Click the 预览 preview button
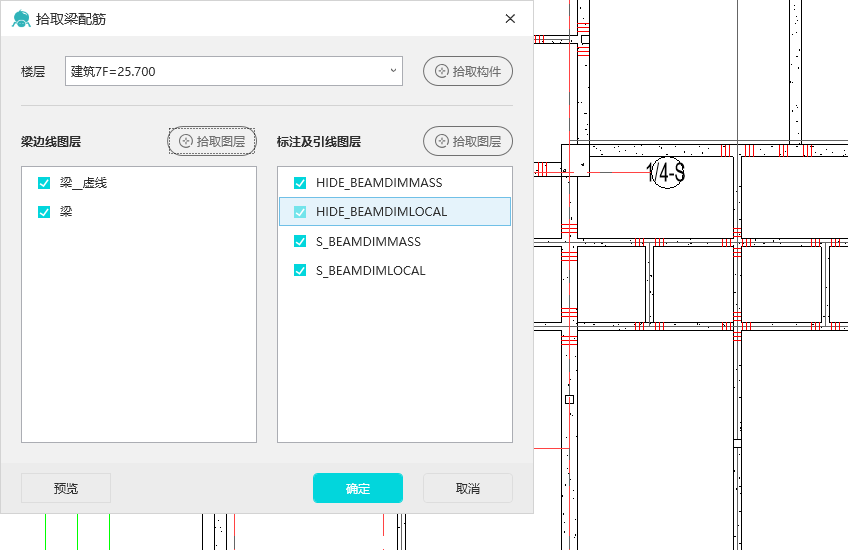The height and width of the screenshot is (550, 848). (66, 488)
